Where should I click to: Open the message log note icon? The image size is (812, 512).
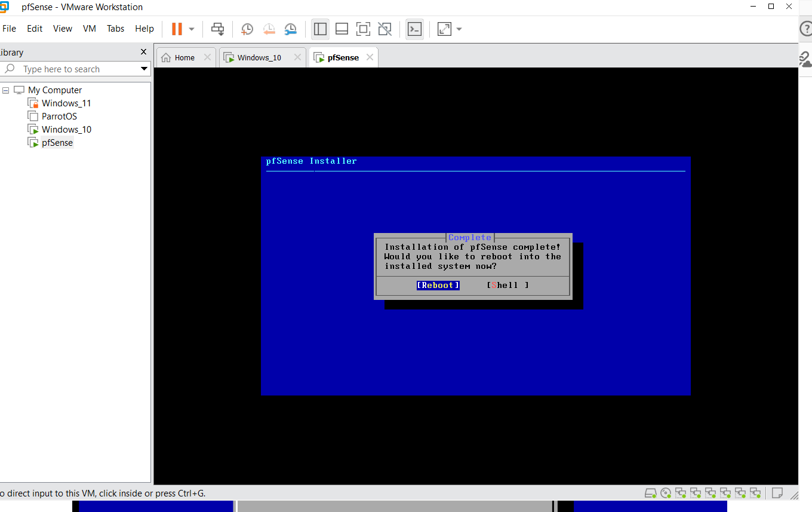point(777,493)
